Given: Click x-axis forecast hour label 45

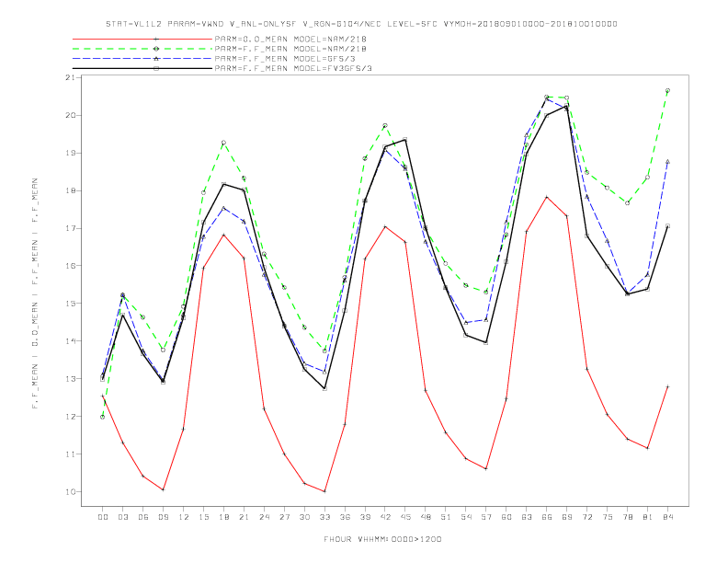Looking at the screenshot, I should (405, 517).
